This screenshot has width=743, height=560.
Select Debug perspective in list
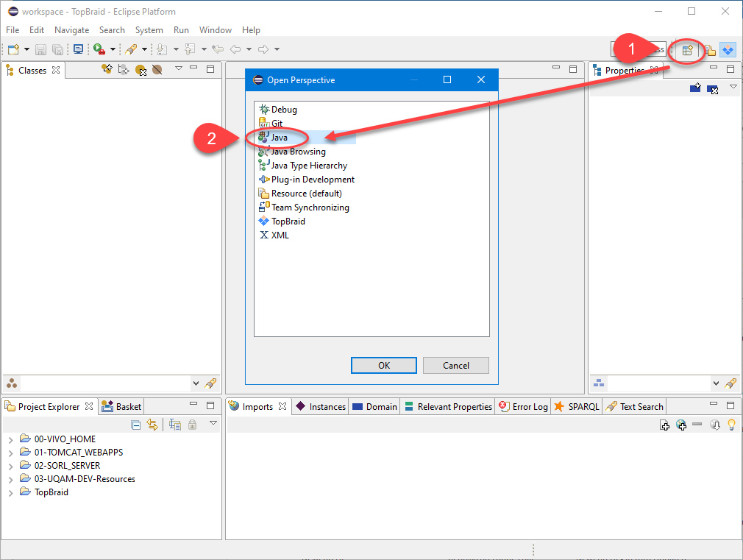[x=278, y=110]
